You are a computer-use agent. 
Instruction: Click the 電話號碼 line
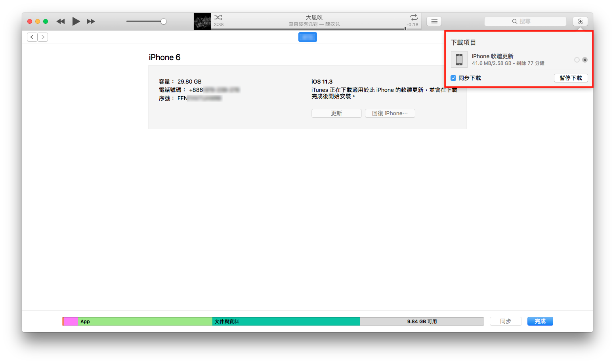click(x=199, y=90)
